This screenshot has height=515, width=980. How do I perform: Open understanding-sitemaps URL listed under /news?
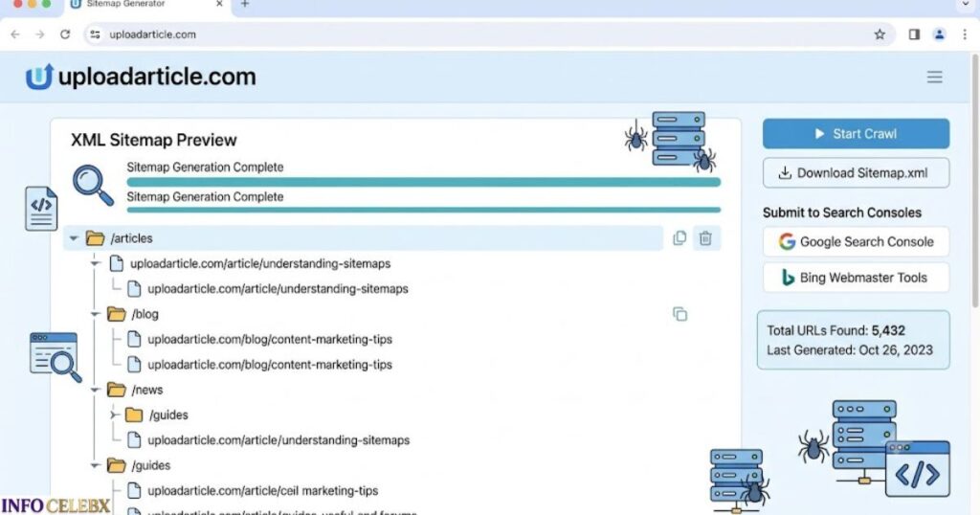[278, 440]
